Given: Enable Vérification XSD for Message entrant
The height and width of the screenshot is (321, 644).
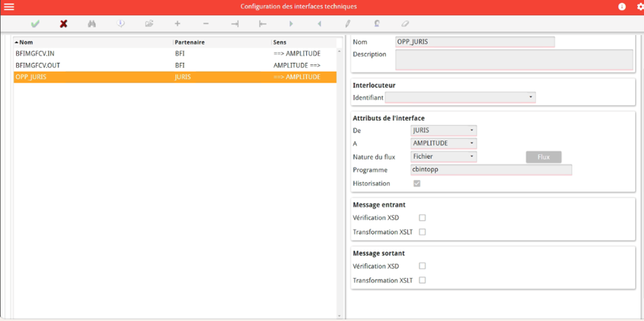Looking at the screenshot, I should pos(423,218).
